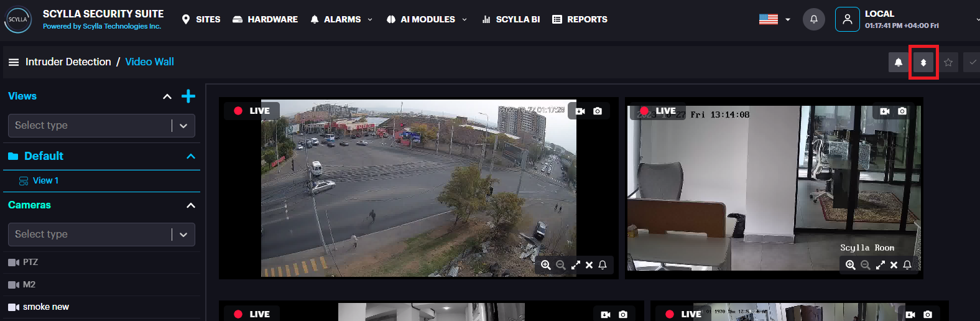Select the PTZ camera in the list
This screenshot has height=321, width=980.
[x=30, y=262]
